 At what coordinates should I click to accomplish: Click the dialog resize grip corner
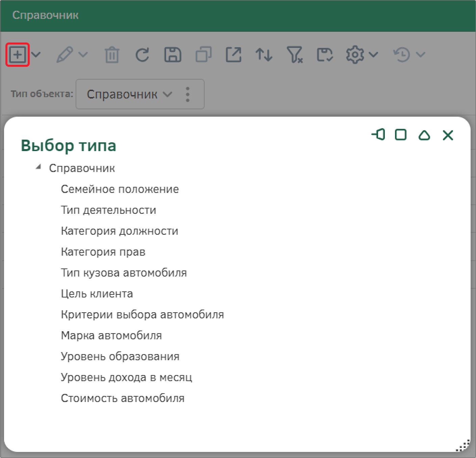(463, 445)
